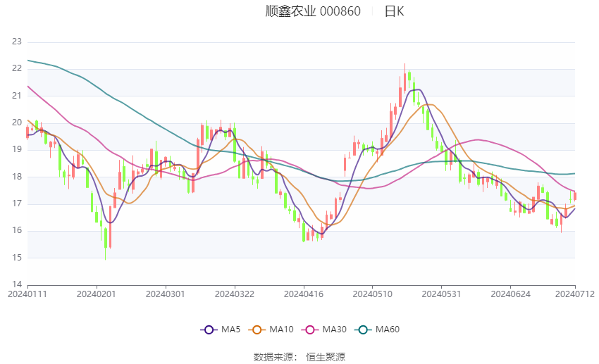Toggle the MA60 legend series
Viewport: 599px width, 364px height.
coord(377,330)
